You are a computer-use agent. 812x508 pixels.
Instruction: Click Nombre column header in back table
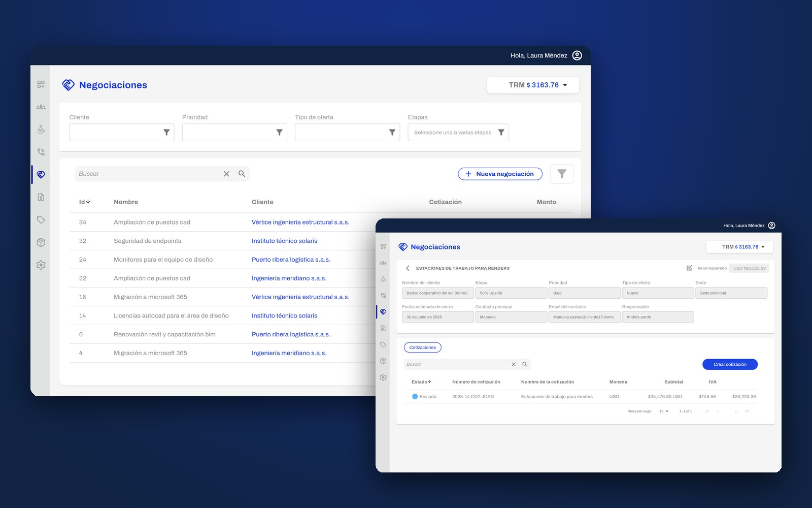click(x=126, y=202)
